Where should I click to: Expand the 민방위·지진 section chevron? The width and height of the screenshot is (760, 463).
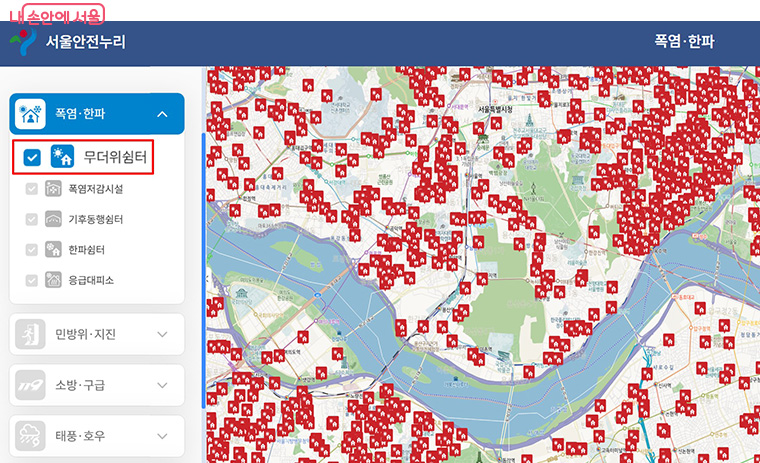pos(162,335)
